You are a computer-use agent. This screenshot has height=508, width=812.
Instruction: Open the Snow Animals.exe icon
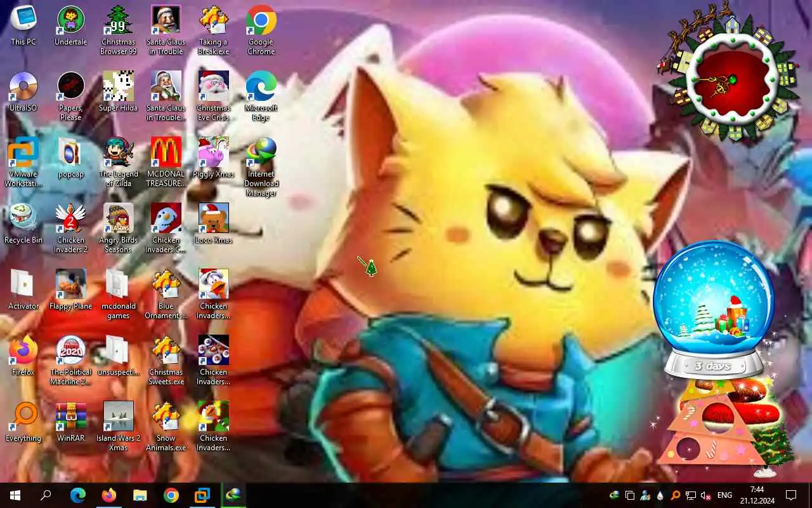166,426
